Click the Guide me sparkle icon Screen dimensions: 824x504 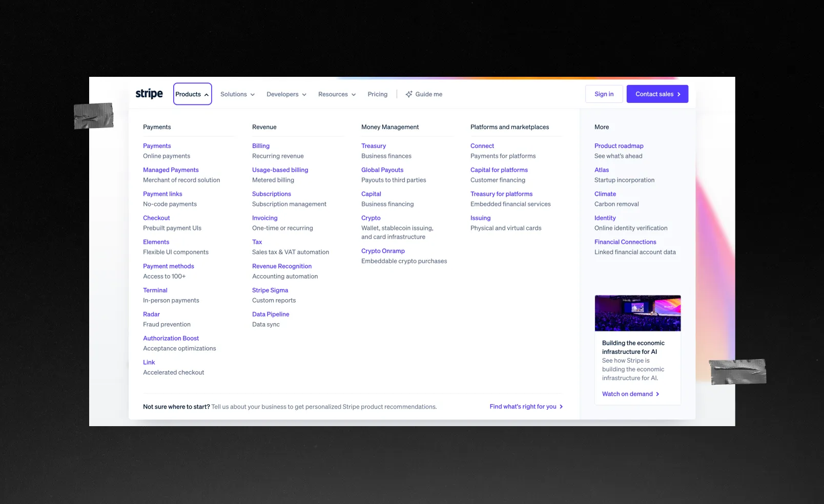(409, 94)
